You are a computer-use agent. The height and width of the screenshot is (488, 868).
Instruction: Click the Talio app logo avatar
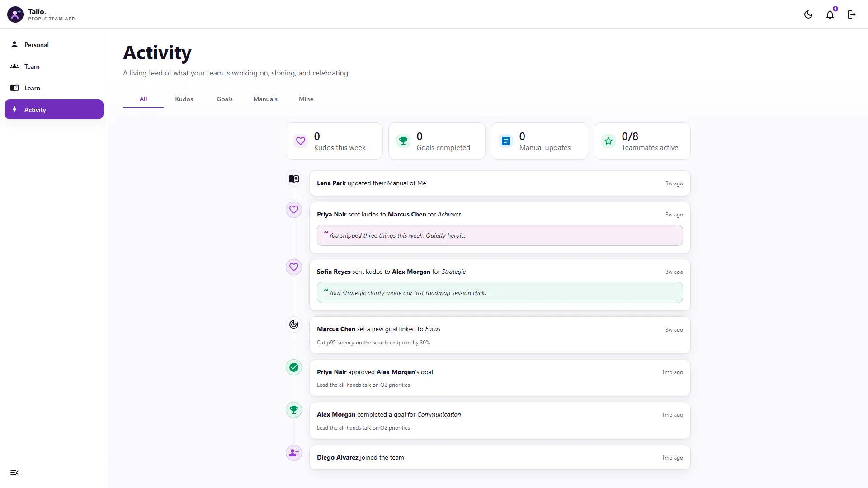pos(15,14)
